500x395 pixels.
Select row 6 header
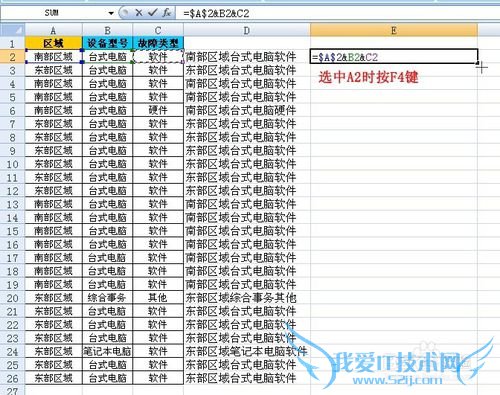[x=12, y=110]
